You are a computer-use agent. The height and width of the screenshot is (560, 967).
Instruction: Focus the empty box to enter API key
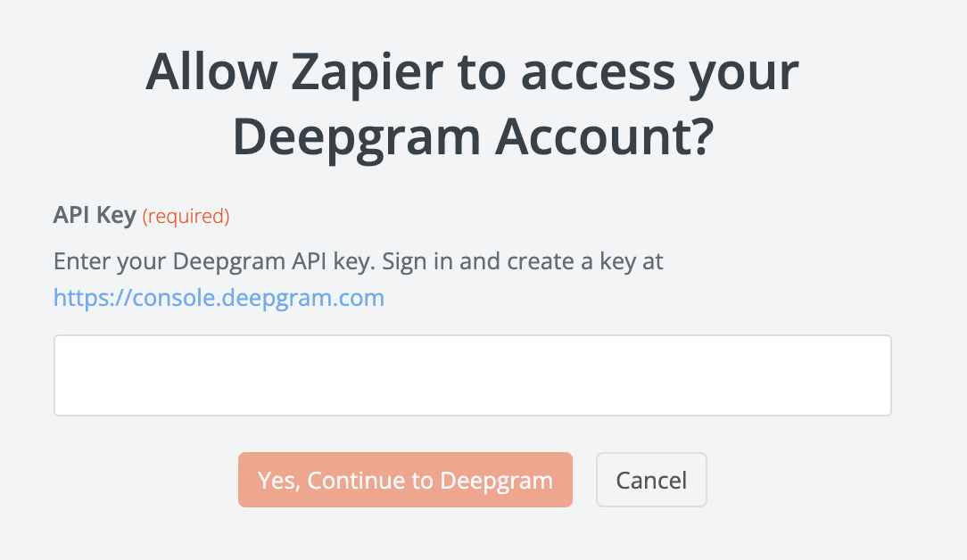click(472, 375)
